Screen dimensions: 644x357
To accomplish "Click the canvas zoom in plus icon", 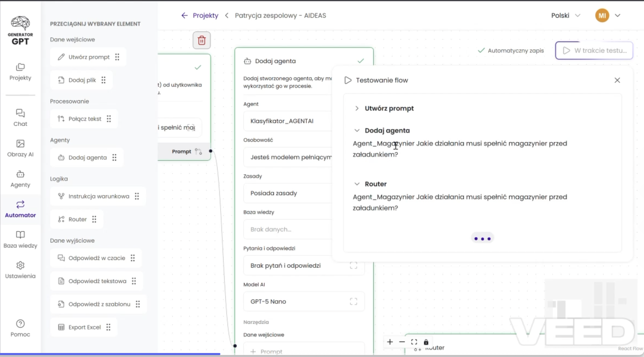I will click(390, 342).
